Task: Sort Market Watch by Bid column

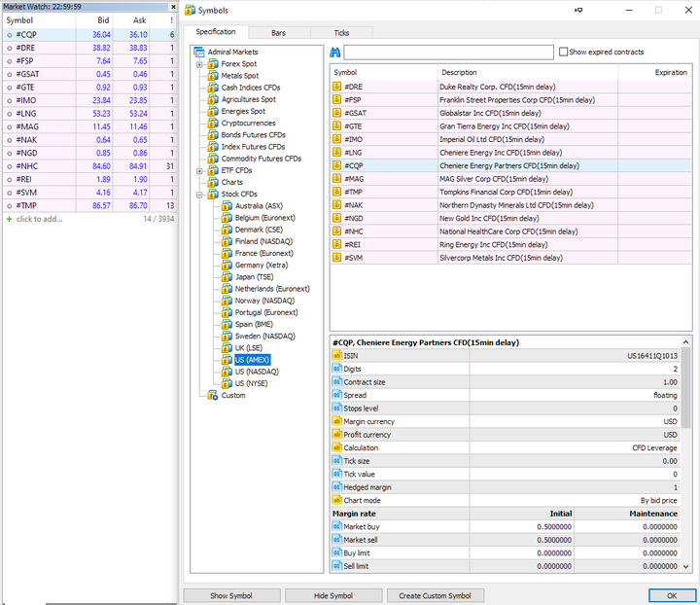Action: [94, 20]
